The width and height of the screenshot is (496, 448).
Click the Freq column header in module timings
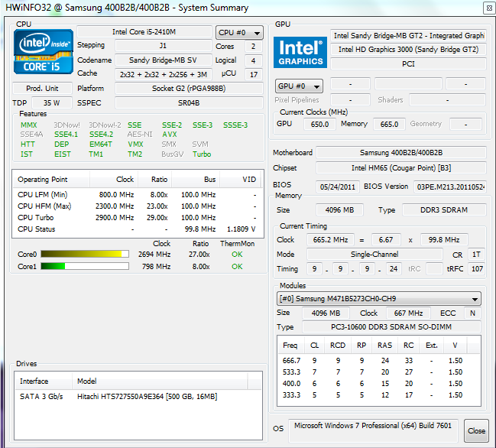290,346
